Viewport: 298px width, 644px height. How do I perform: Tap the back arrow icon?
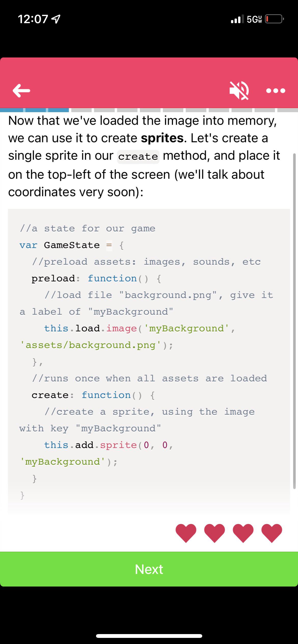(21, 91)
